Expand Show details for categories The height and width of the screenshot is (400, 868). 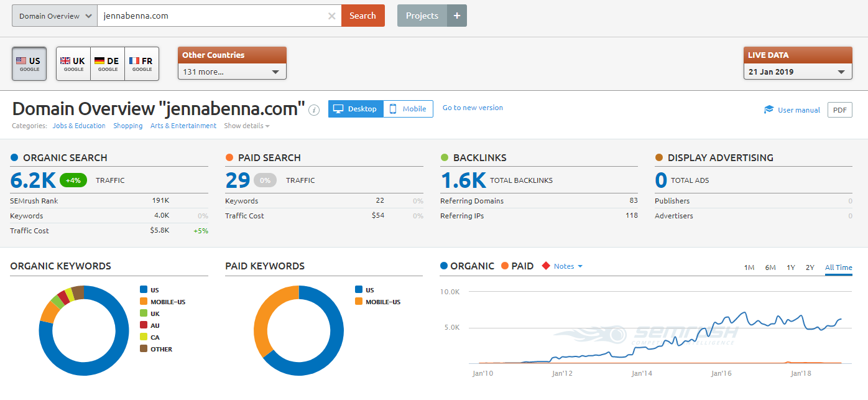247,126
